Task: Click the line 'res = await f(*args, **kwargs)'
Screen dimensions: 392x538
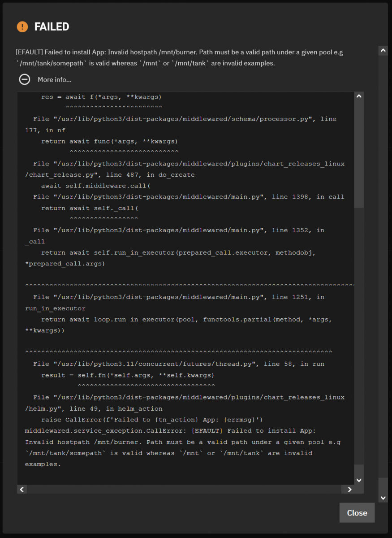Action: point(101,97)
